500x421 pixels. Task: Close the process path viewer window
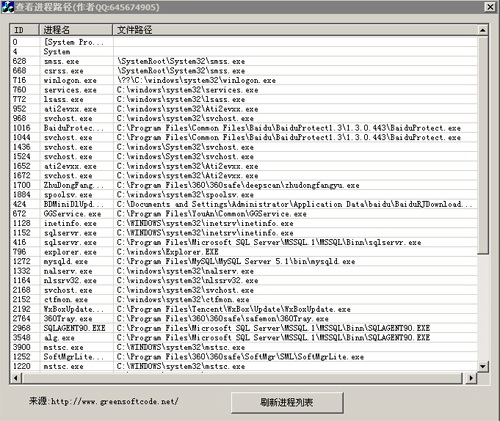[x=490, y=7]
